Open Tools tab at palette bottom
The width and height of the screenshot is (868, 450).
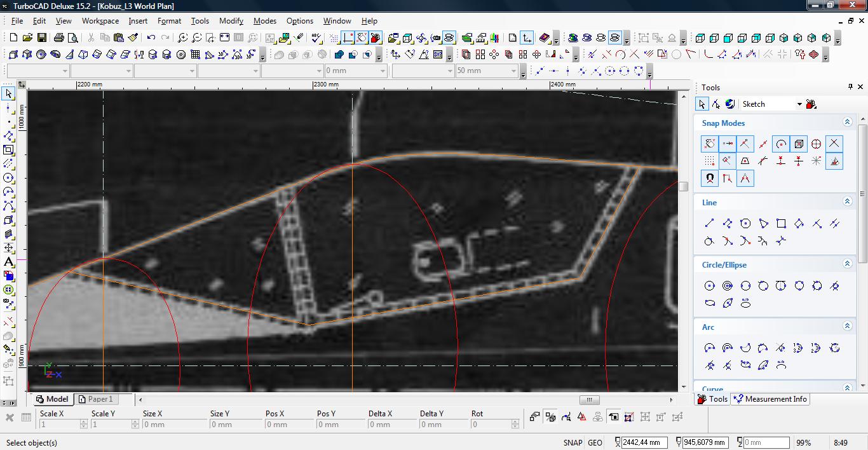tap(712, 399)
